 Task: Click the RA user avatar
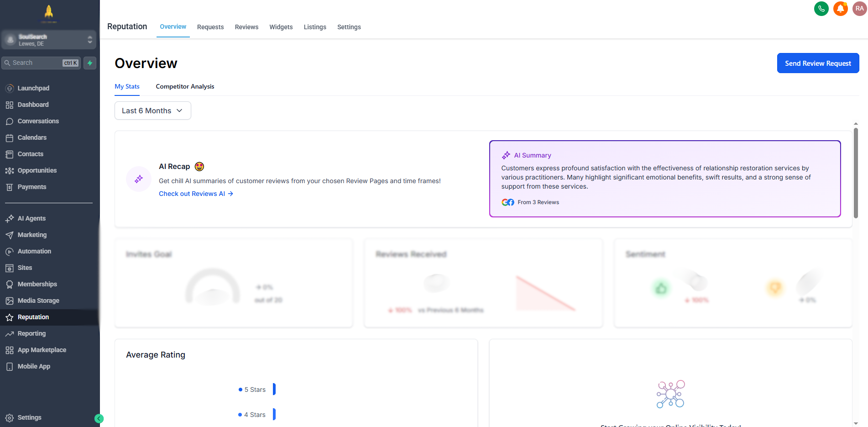859,9
